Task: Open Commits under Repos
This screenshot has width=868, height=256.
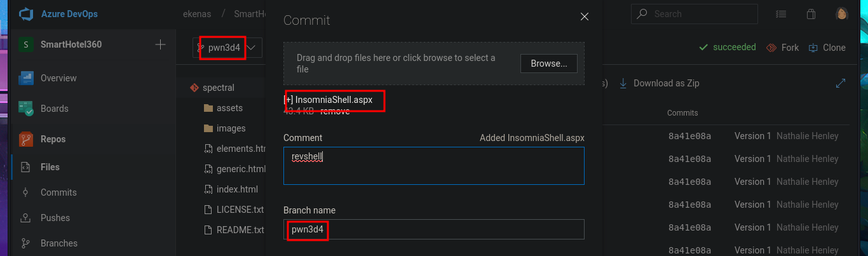Action: (58, 192)
